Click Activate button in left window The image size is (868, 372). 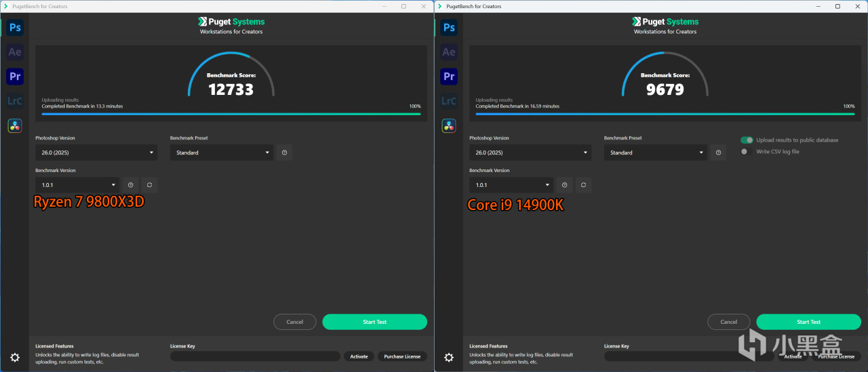tap(359, 356)
